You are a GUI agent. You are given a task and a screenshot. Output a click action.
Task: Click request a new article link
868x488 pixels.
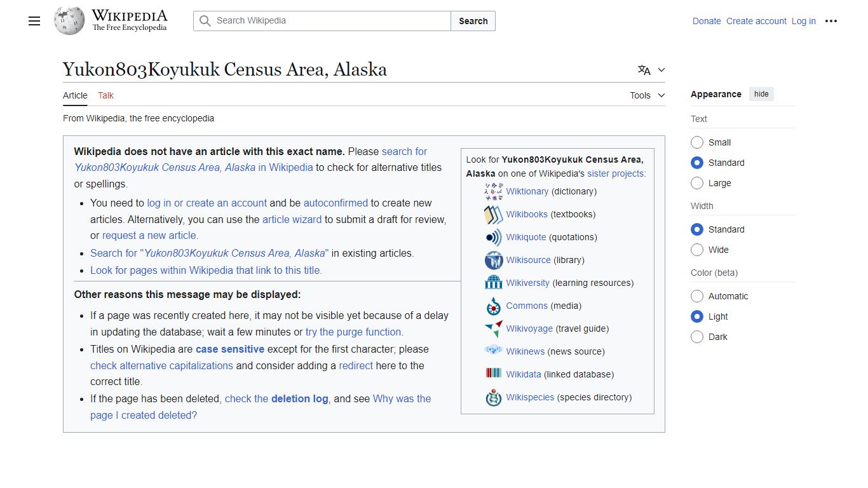[151, 235]
